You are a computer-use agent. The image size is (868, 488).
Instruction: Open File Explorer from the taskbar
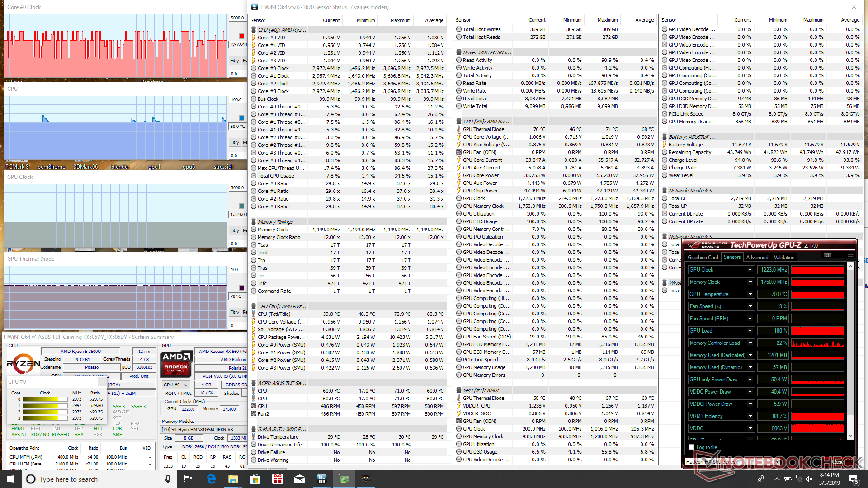pyautogui.click(x=233, y=479)
